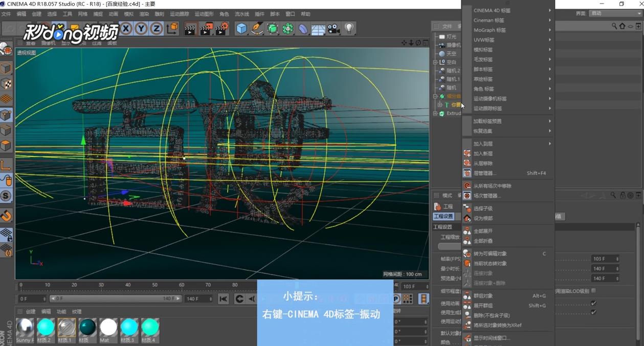Add a floor environment icon
This screenshot has width=644, height=346.
318,29
